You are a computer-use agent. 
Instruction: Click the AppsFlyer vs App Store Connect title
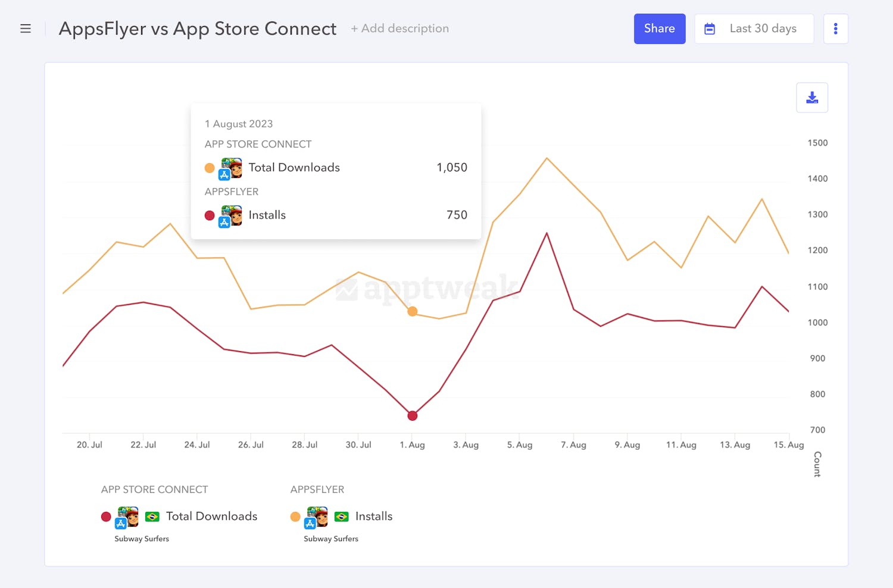[197, 28]
